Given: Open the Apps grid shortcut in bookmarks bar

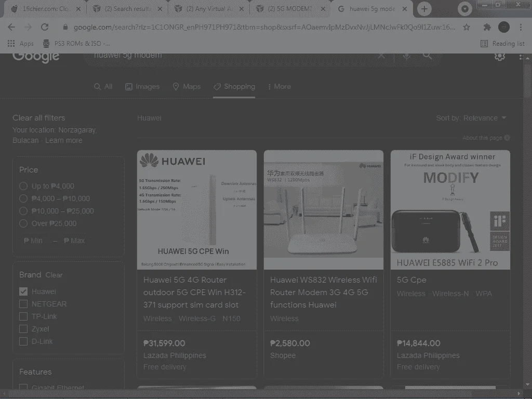Looking at the screenshot, I should [x=20, y=44].
